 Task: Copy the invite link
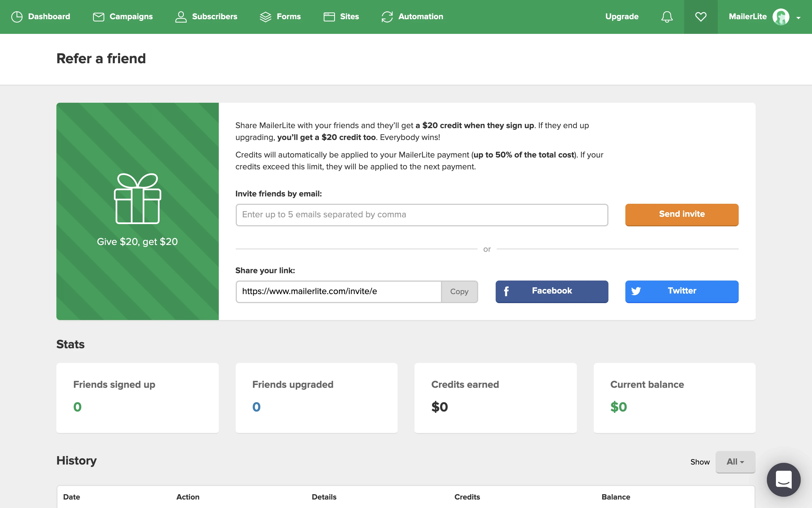point(459,292)
